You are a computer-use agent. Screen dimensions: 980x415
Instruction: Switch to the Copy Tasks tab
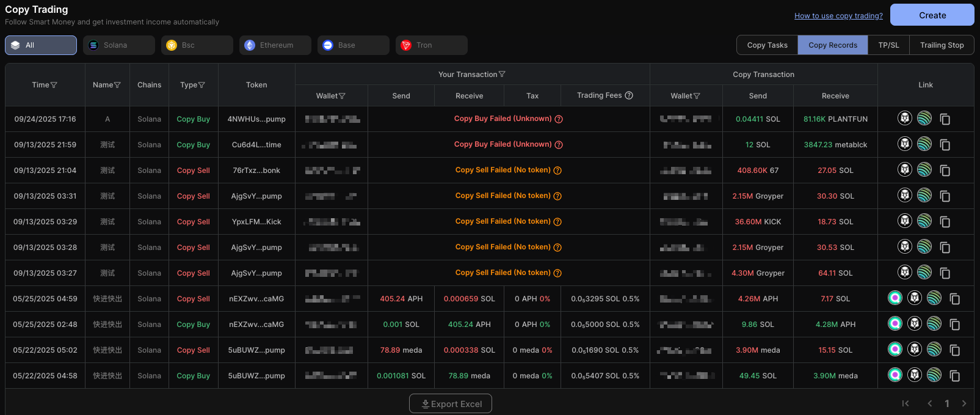[x=768, y=45]
